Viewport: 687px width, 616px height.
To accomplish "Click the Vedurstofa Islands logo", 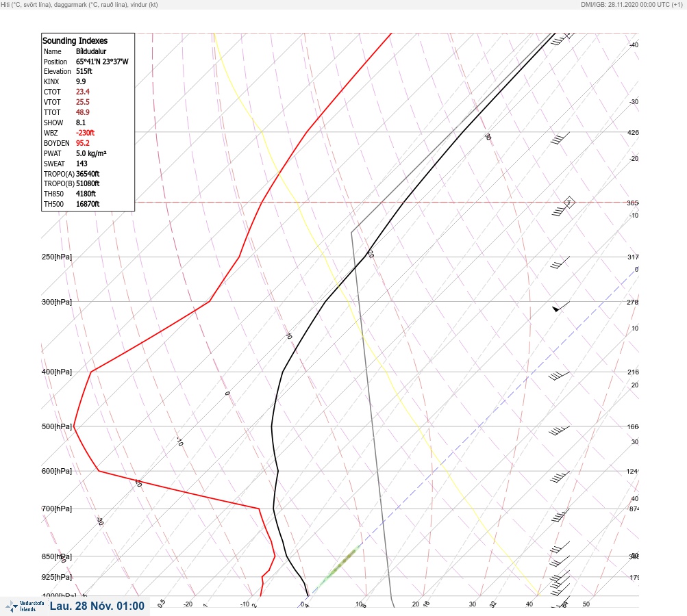I will [25, 606].
